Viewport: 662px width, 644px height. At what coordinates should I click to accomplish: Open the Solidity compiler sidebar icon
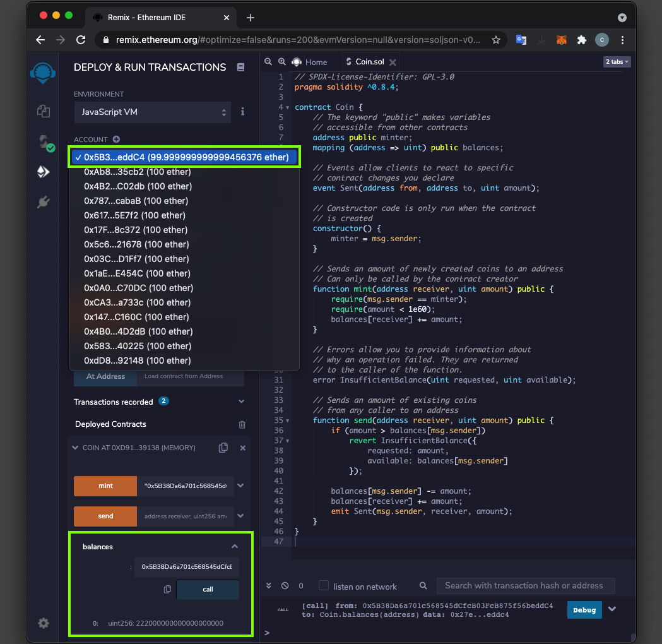pyautogui.click(x=45, y=143)
